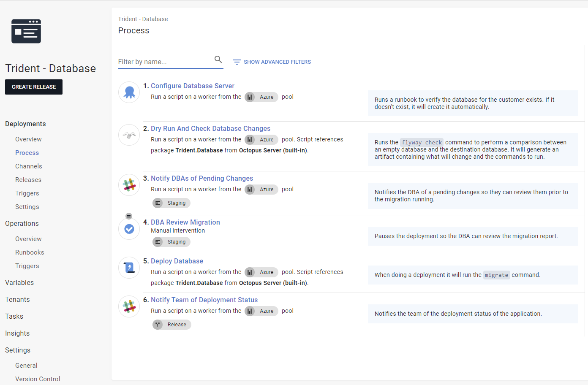Expand SHOW ADVANCED FILTERS

272,62
